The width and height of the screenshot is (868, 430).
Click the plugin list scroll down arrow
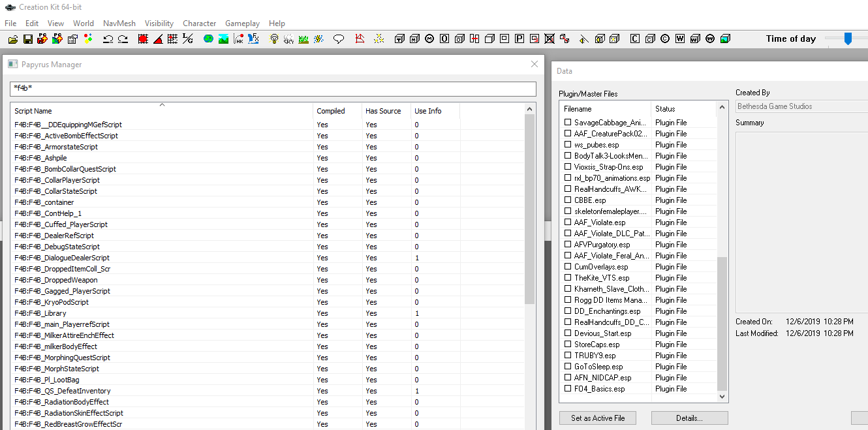(x=722, y=396)
